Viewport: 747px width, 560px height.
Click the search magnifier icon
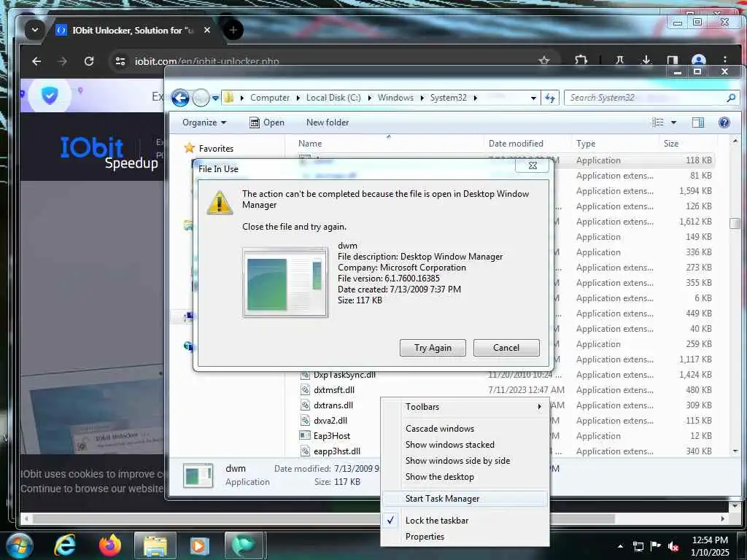point(731,98)
